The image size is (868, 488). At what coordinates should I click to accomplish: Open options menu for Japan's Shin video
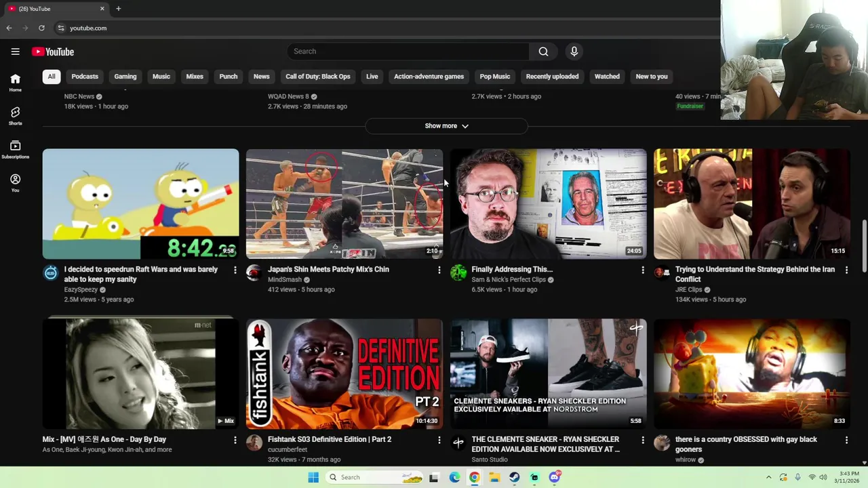(x=439, y=270)
